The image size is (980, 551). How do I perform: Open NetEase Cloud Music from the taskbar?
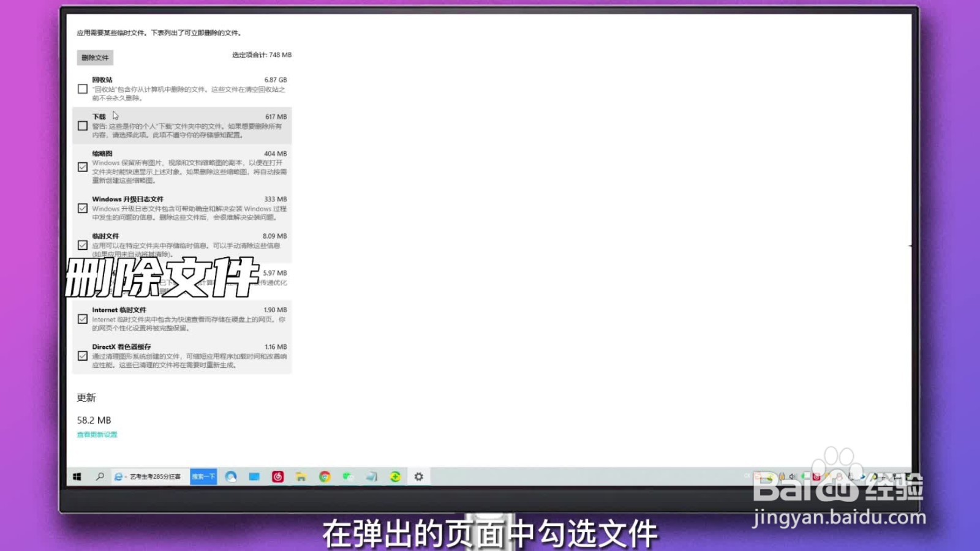[278, 476]
